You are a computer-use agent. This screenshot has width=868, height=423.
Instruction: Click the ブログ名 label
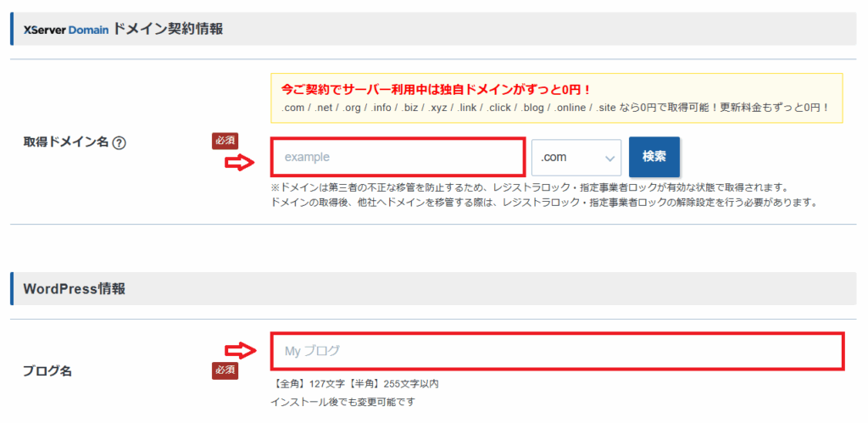[x=47, y=371]
